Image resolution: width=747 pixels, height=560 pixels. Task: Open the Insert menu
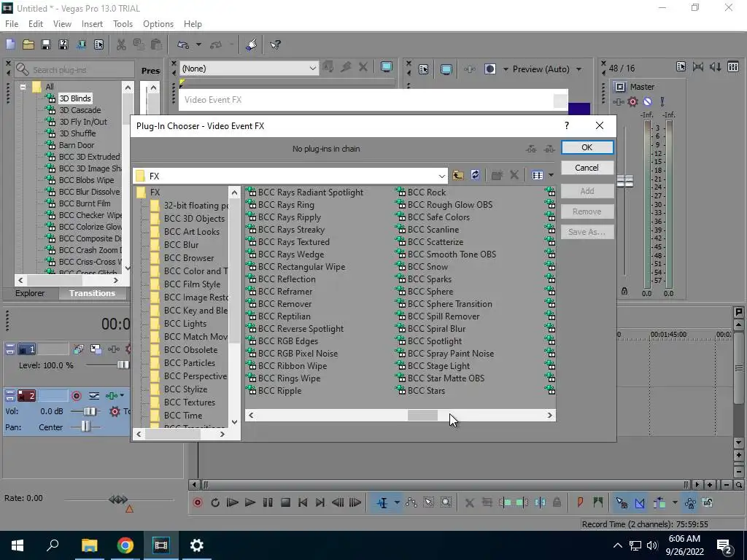click(92, 24)
